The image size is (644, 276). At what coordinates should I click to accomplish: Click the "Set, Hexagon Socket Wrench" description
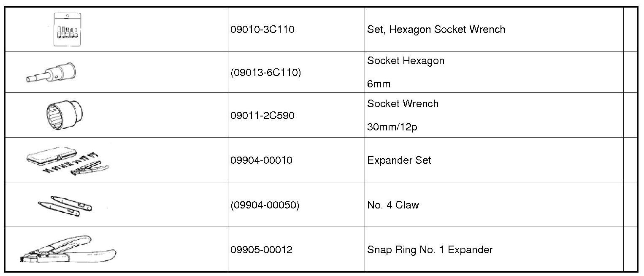[x=436, y=30]
